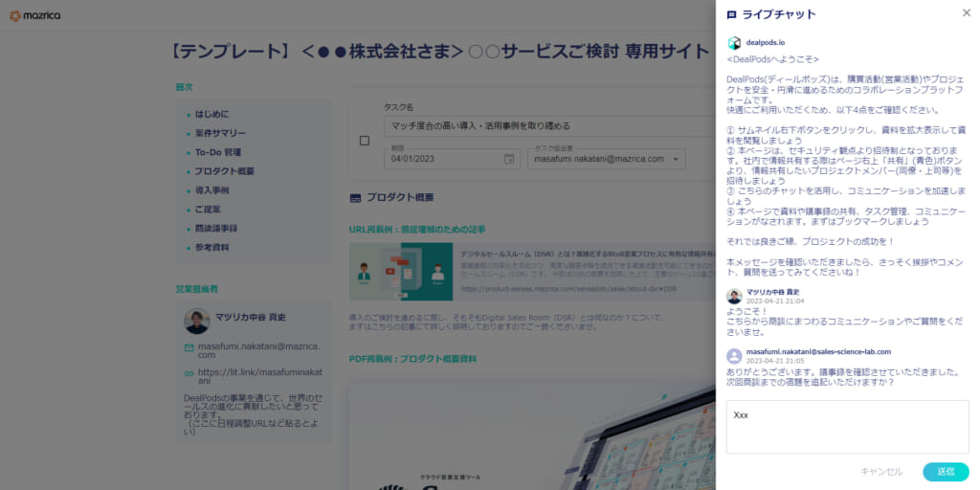Screen dimensions: 980x490
Task: Click the timestamp 2023-04-21 21:05
Action: [x=775, y=361]
